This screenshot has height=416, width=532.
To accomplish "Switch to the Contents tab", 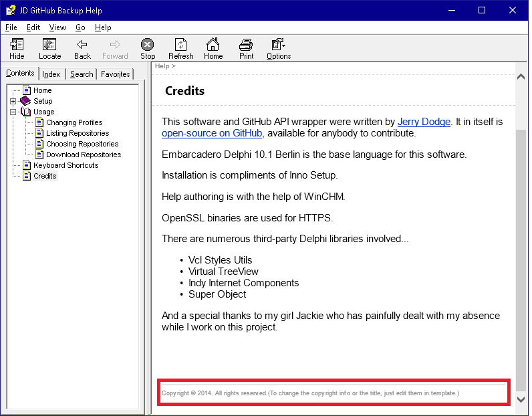I will click(20, 73).
